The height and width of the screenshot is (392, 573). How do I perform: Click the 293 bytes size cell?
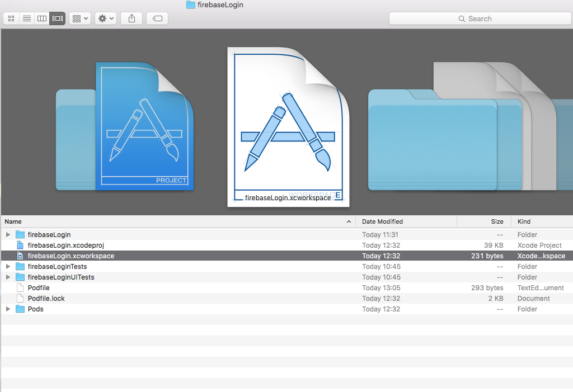click(487, 287)
